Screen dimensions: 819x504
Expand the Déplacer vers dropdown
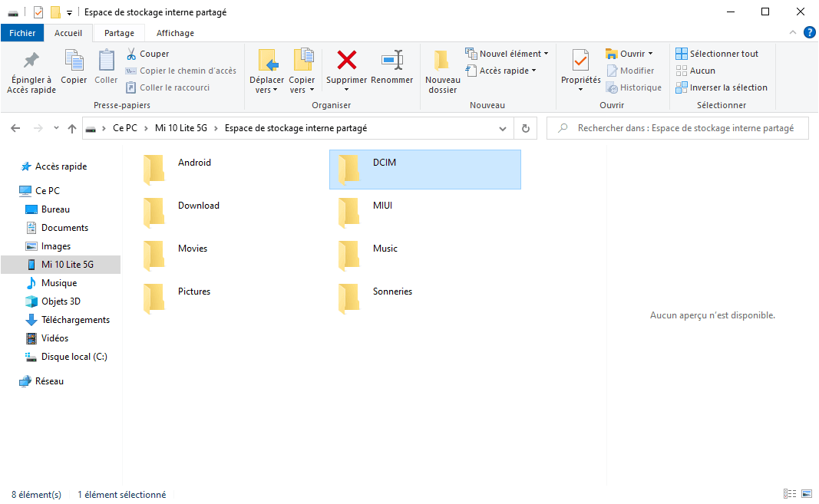click(x=266, y=90)
